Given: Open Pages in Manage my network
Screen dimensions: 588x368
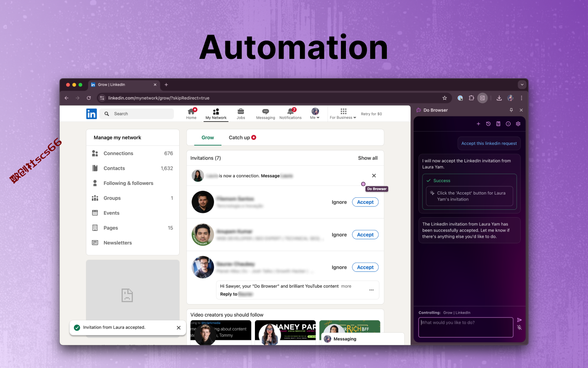Looking at the screenshot, I should pos(133,228).
